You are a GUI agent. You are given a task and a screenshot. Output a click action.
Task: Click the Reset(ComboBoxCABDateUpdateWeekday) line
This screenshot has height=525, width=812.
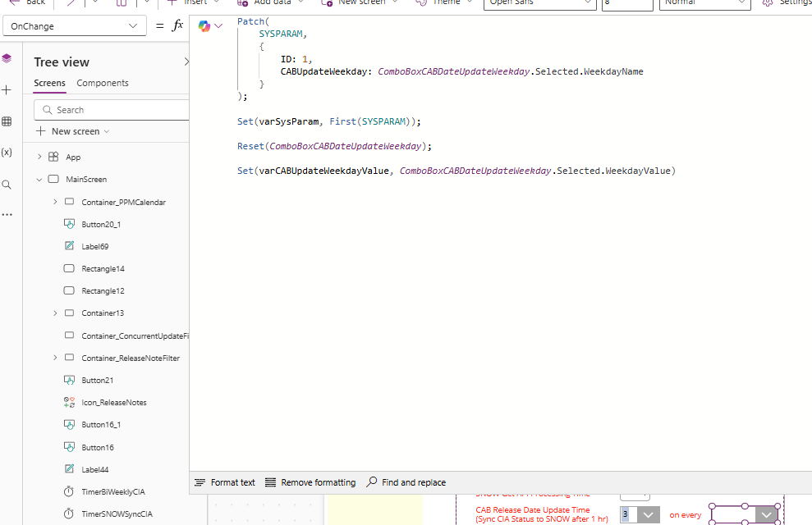pyautogui.click(x=334, y=146)
